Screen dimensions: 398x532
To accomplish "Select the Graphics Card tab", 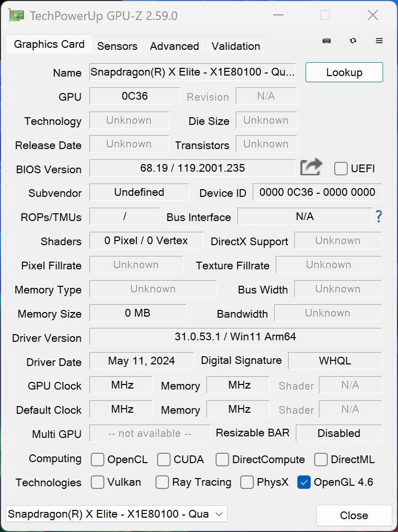I will [49, 44].
